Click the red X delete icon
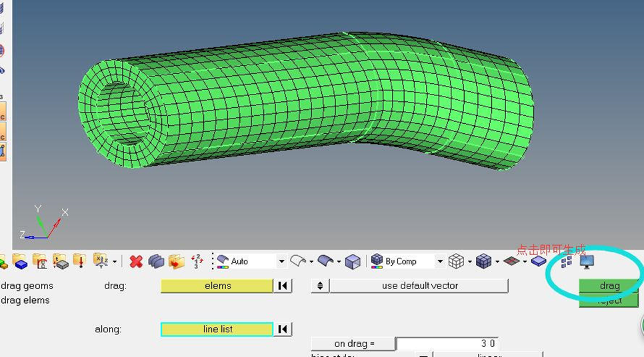Image resolution: width=644 pixels, height=357 pixels. point(136,261)
